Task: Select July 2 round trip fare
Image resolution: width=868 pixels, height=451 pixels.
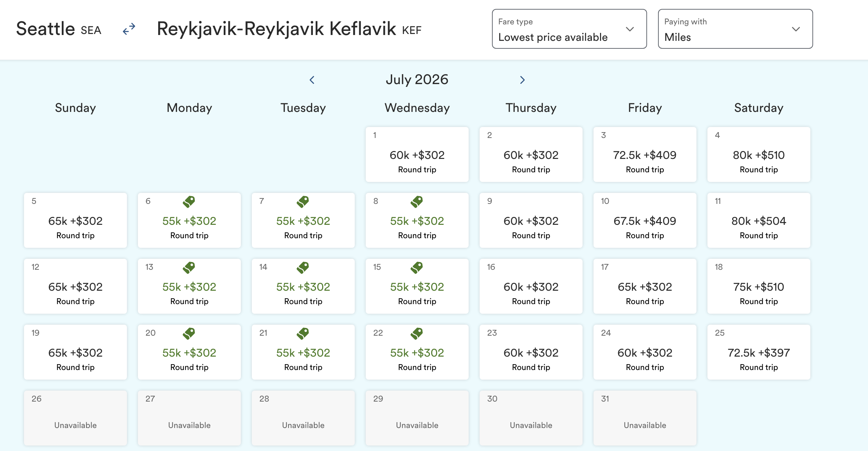Action: (531, 154)
